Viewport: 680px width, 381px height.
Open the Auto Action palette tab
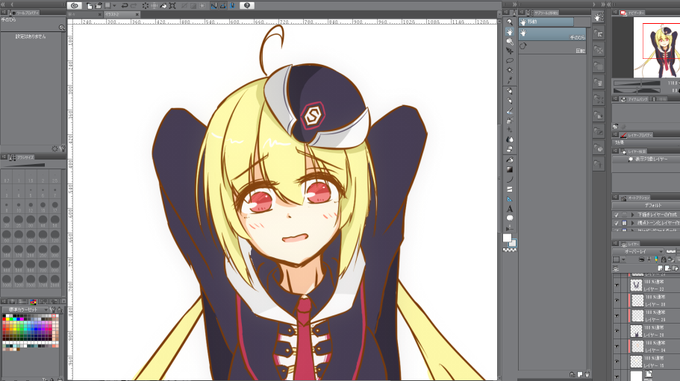[x=635, y=198]
